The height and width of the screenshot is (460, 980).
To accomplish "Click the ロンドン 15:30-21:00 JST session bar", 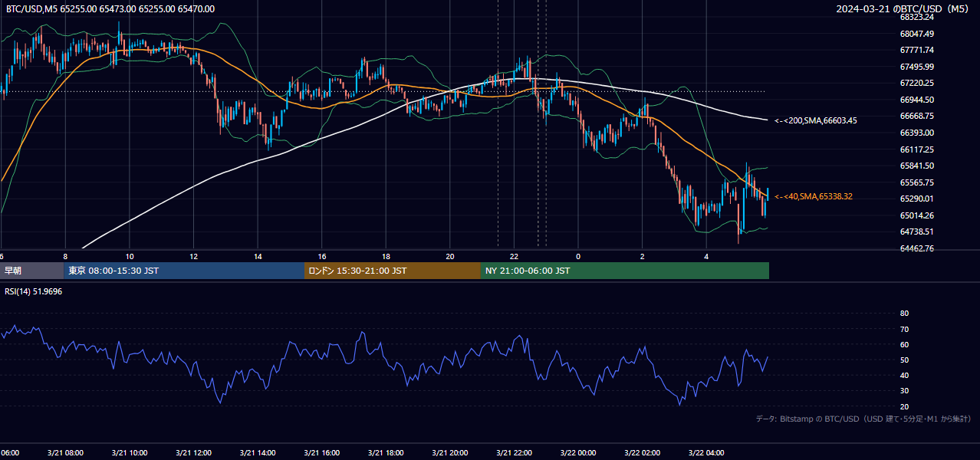I will [x=393, y=271].
